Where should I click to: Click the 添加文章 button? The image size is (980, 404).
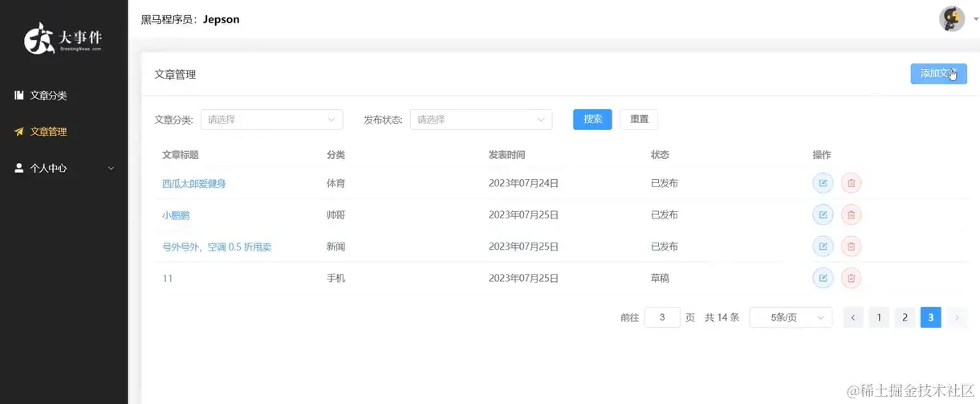pos(938,74)
